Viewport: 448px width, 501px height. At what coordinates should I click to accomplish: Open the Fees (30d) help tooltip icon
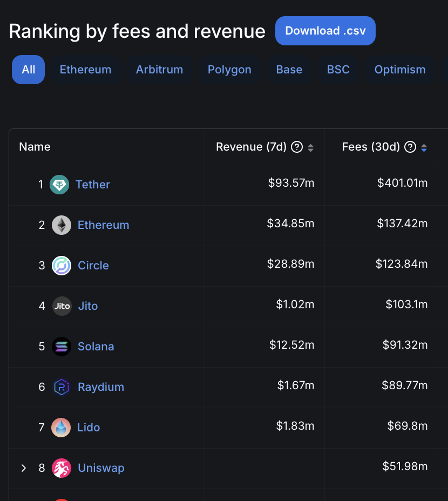coord(410,147)
